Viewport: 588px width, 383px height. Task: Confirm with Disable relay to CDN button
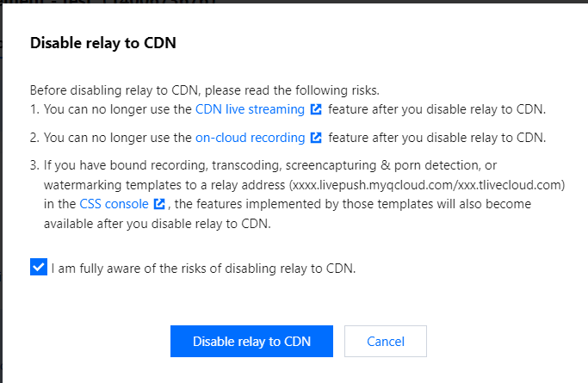click(x=251, y=341)
